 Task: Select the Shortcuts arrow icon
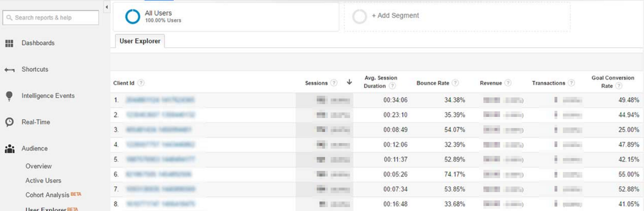coord(9,70)
